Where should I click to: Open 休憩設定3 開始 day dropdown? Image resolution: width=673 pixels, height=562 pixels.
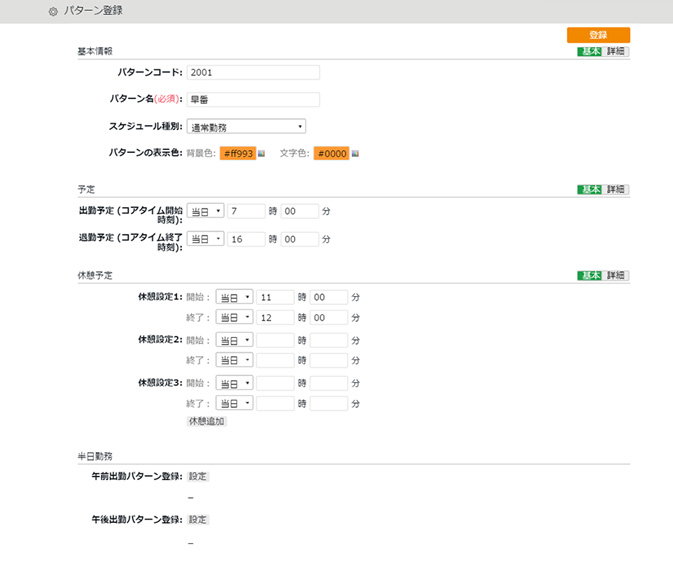[x=234, y=383]
